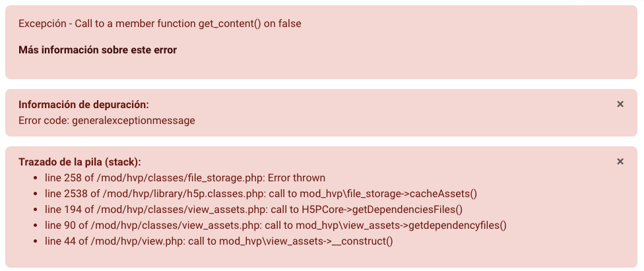The width and height of the screenshot is (644, 271).
Task: Click the 'Error thrown' text in the first stack line
Action: click(x=296, y=178)
